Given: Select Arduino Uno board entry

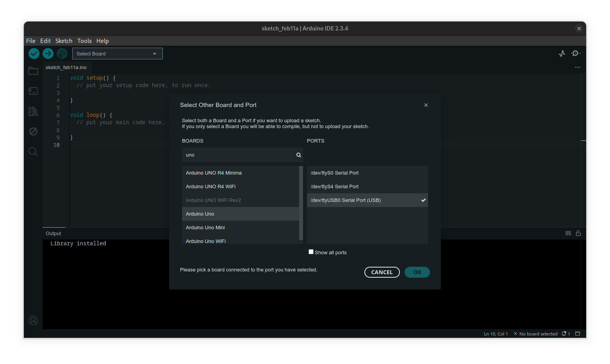Looking at the screenshot, I should coord(241,214).
